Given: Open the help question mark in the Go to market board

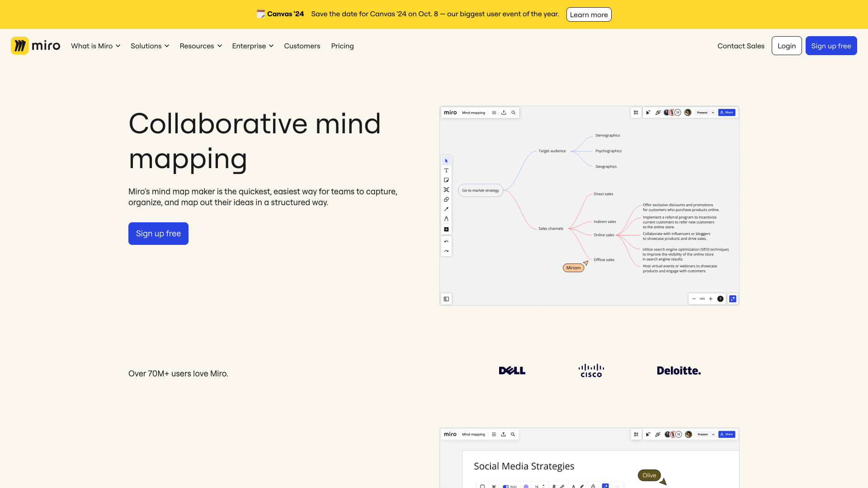Looking at the screenshot, I should (x=721, y=299).
